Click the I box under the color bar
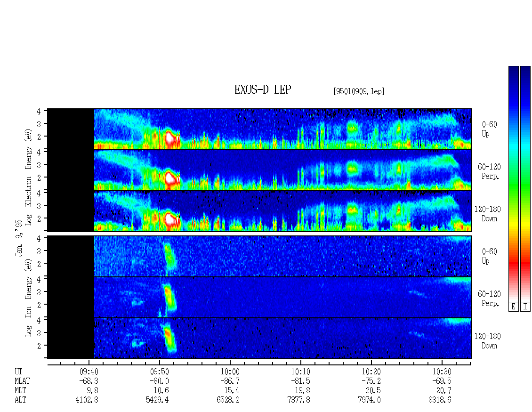Image resolution: width=532 pixels, height=412 pixels. coord(525,307)
